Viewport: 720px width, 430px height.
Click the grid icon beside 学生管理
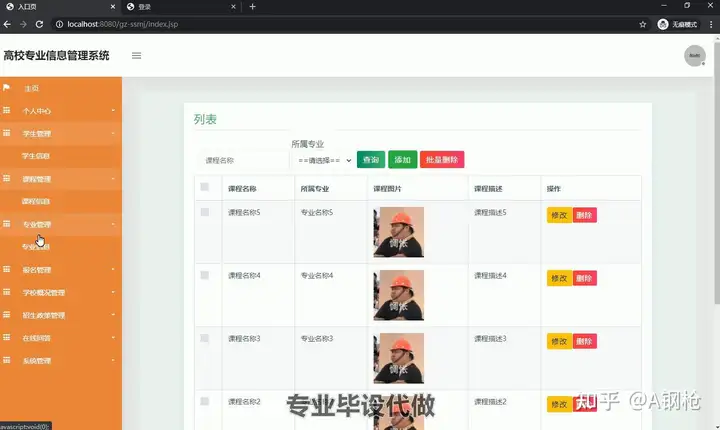pyautogui.click(x=6, y=133)
